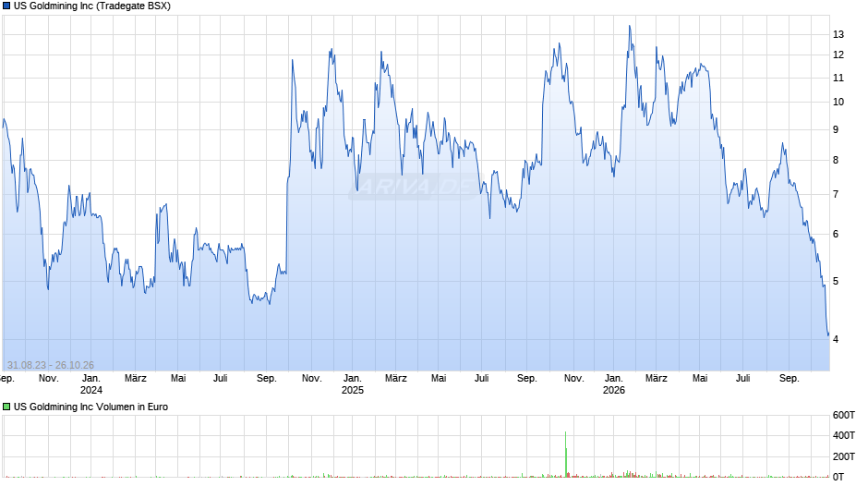868x486 pixels.
Task: Click the price axis value 9
Action: point(836,129)
